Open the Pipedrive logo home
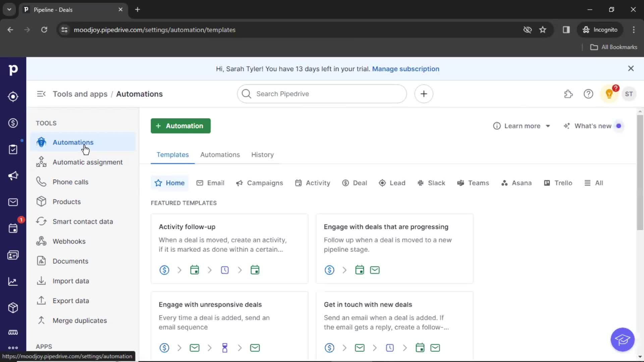The height and width of the screenshot is (362, 644). [x=13, y=70]
